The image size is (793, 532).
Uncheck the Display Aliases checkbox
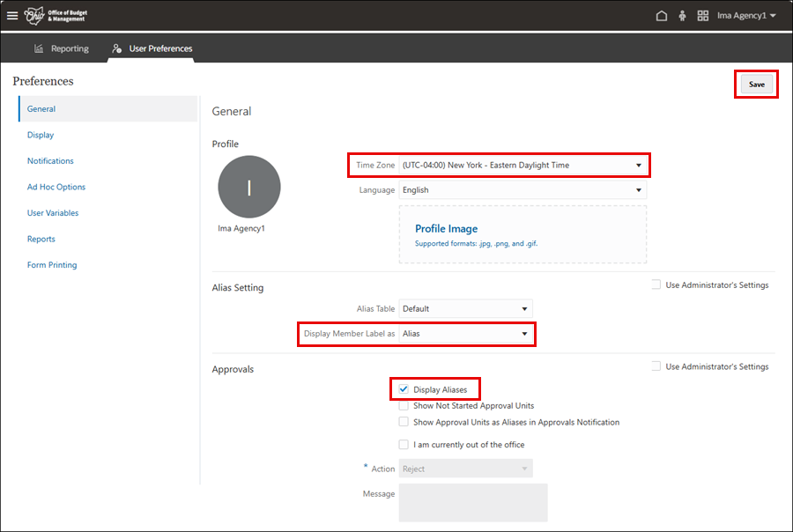click(x=404, y=389)
